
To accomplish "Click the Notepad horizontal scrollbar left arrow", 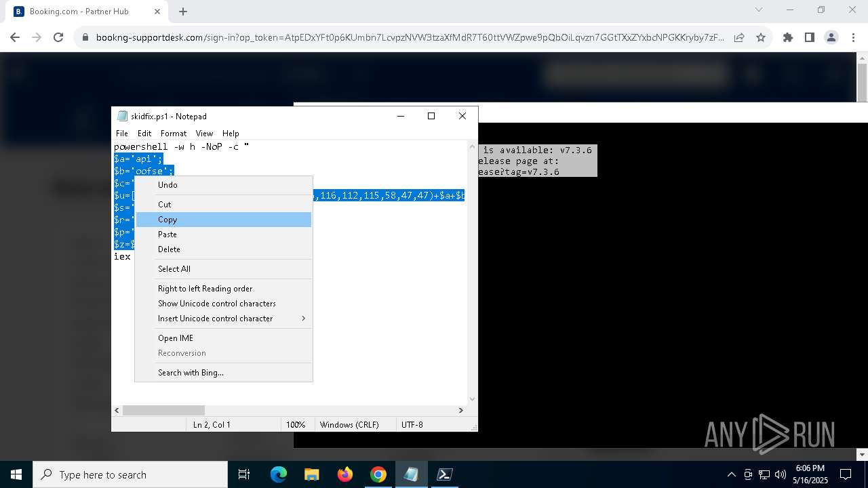I will click(x=117, y=410).
